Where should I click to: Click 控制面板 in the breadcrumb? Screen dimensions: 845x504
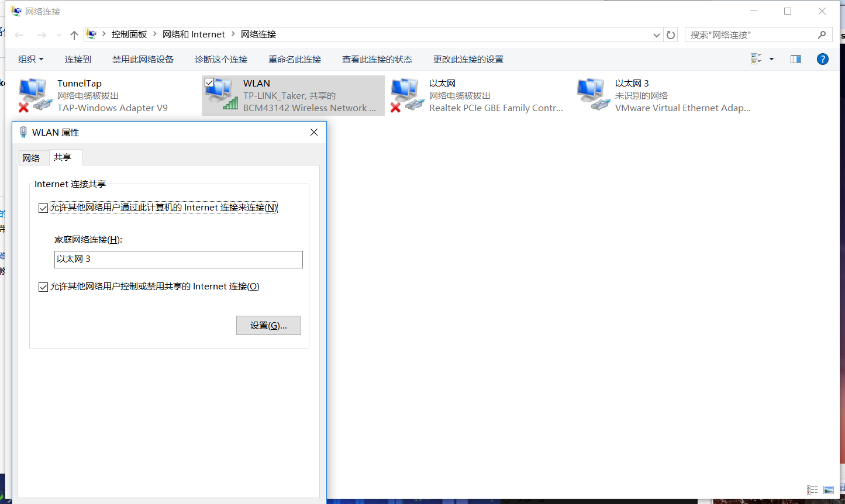pos(129,34)
